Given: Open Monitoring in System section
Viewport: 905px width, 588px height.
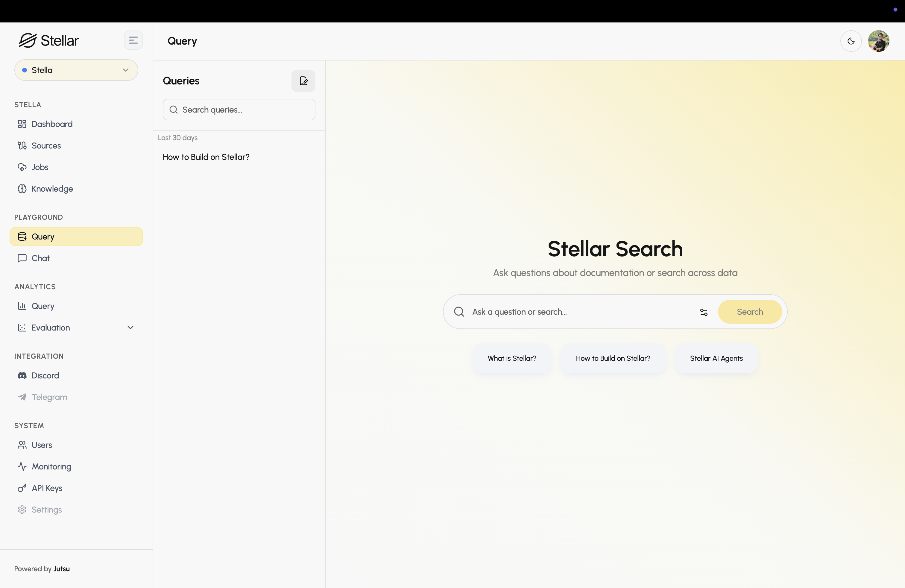Looking at the screenshot, I should click(51, 466).
